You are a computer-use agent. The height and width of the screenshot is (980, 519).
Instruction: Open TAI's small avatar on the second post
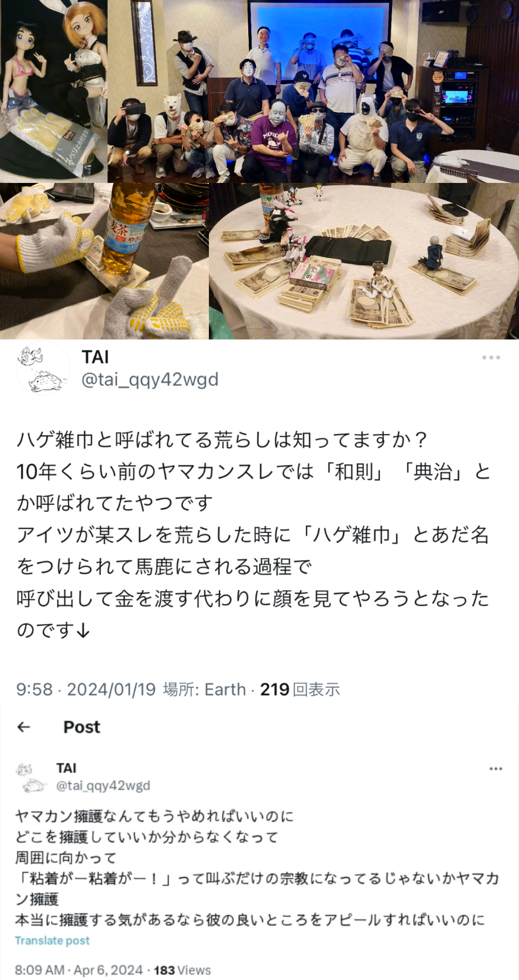point(31,777)
